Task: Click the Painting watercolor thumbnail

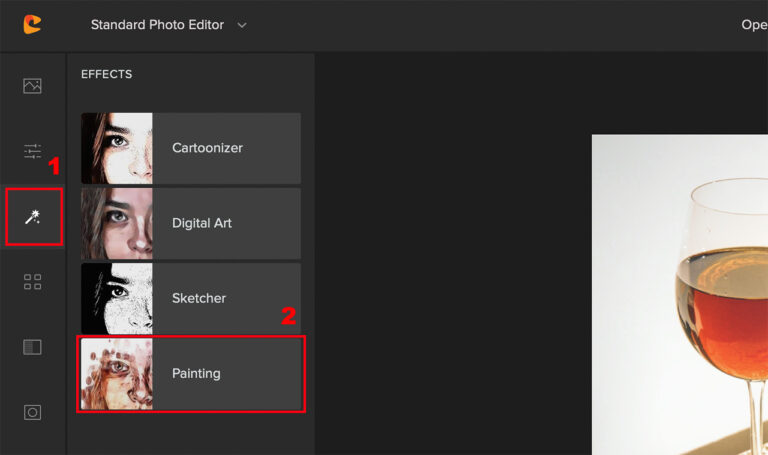Action: 117,374
